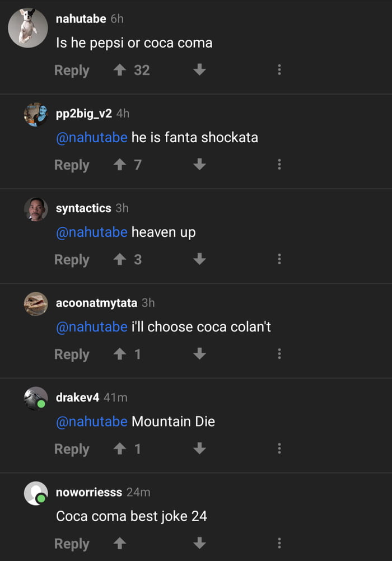
Task: Open more options for acoonatmytata's comment
Action: [x=279, y=354]
